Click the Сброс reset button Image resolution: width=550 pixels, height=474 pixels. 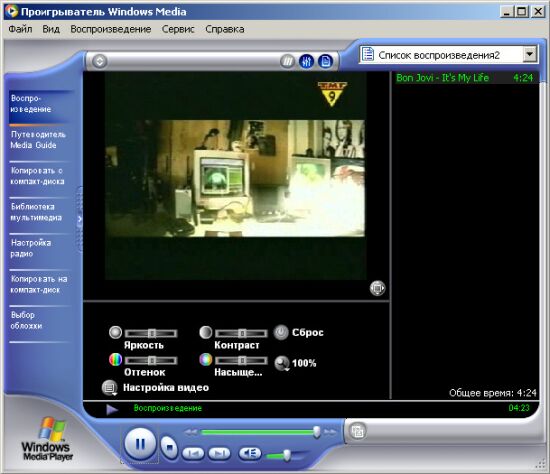click(x=281, y=332)
